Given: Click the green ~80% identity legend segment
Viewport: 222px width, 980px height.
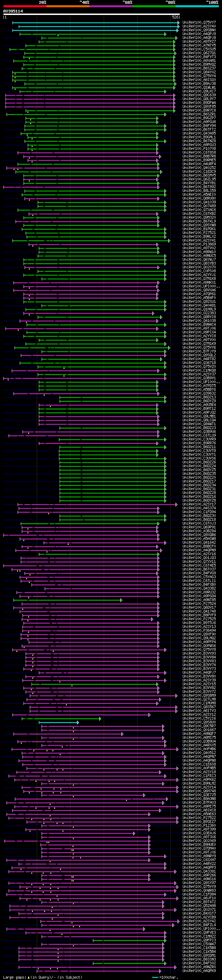Looking at the screenshot, I should coord(154,6).
